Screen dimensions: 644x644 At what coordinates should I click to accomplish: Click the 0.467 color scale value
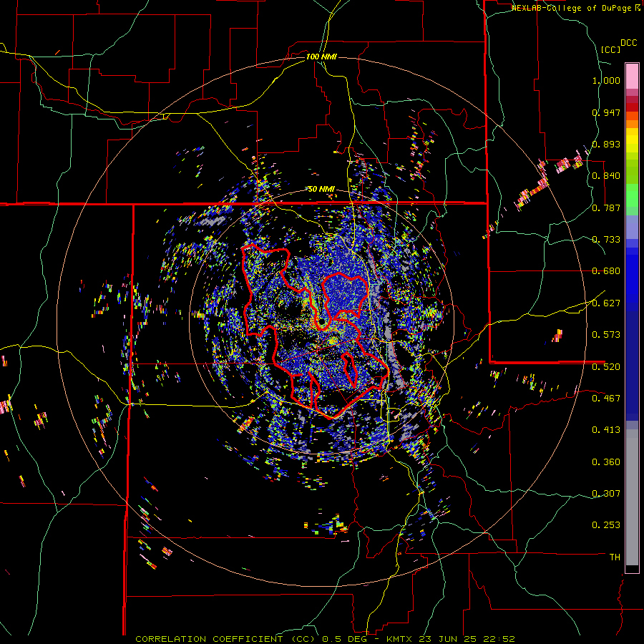click(x=606, y=399)
